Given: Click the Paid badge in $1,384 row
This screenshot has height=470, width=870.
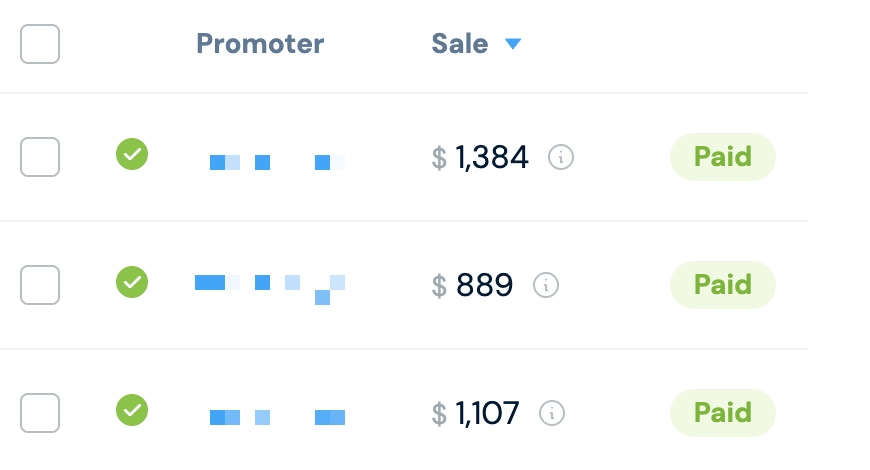Looking at the screenshot, I should pyautogui.click(x=722, y=157).
